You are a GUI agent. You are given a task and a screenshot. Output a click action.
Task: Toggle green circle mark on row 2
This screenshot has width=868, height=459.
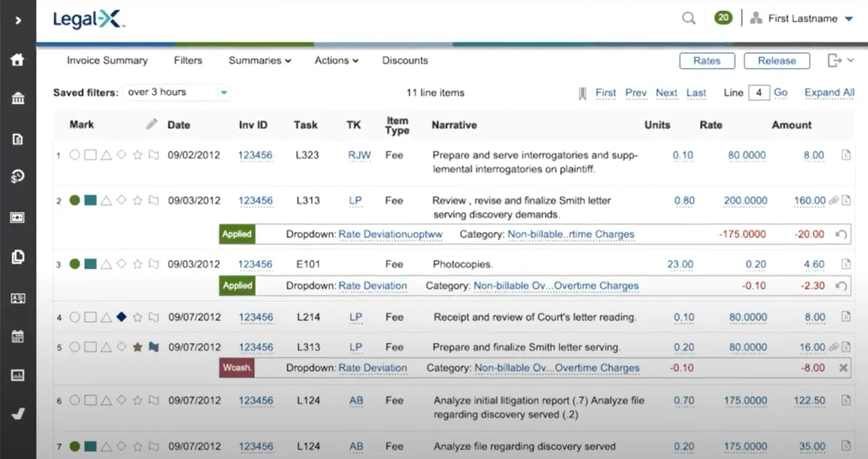[x=75, y=201]
